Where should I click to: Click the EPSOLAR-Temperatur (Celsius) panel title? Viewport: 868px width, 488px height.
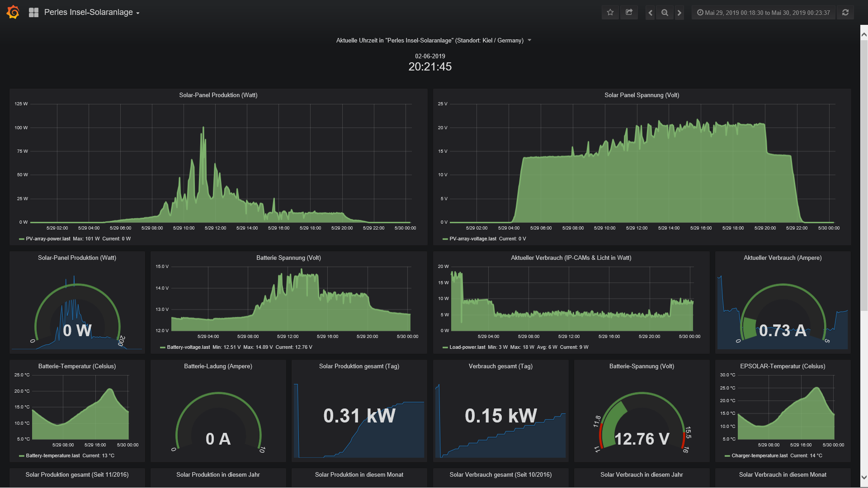783,366
